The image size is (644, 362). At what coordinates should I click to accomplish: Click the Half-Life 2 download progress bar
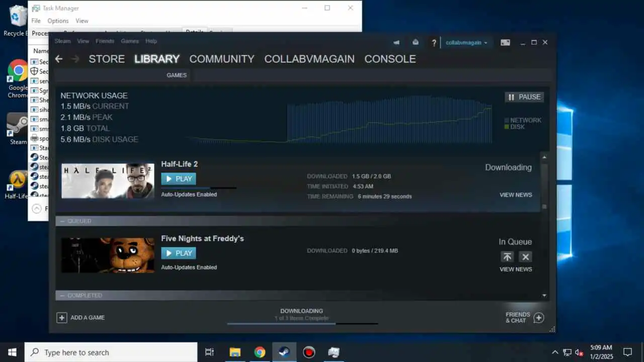(199, 188)
